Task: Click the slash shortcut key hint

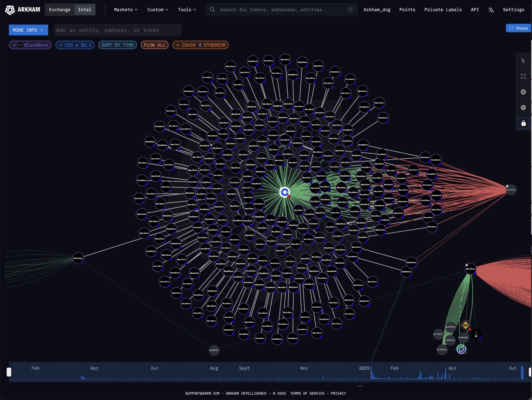Action: point(350,10)
